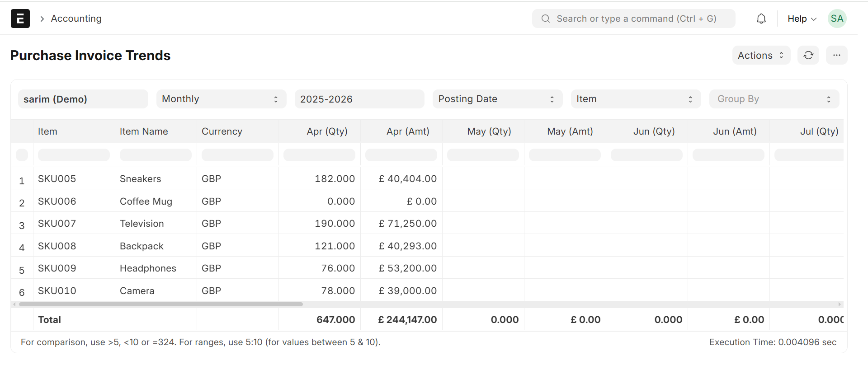The height and width of the screenshot is (370, 868).
Task: Open the three-dots more options menu
Action: [x=837, y=55]
